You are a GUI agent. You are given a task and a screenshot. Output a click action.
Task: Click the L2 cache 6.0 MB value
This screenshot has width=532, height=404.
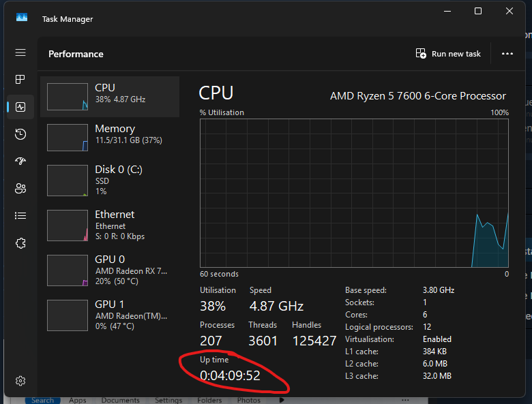[435, 364]
